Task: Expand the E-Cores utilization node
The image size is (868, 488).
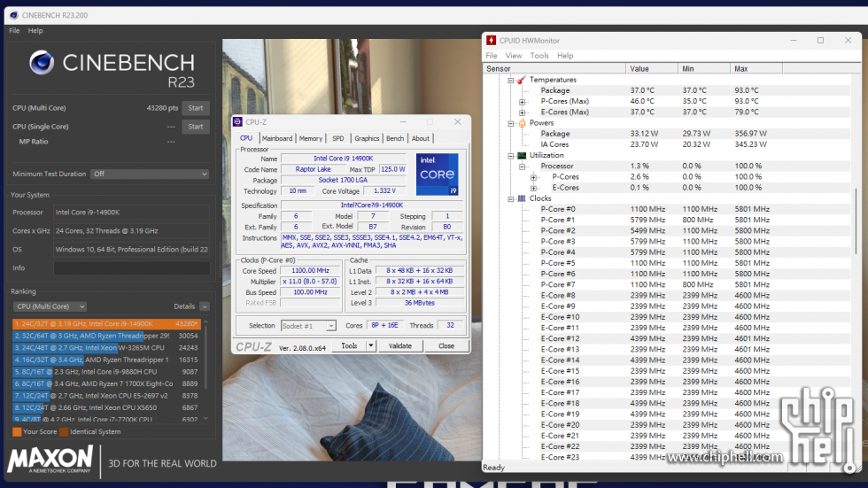Action: pyautogui.click(x=533, y=188)
